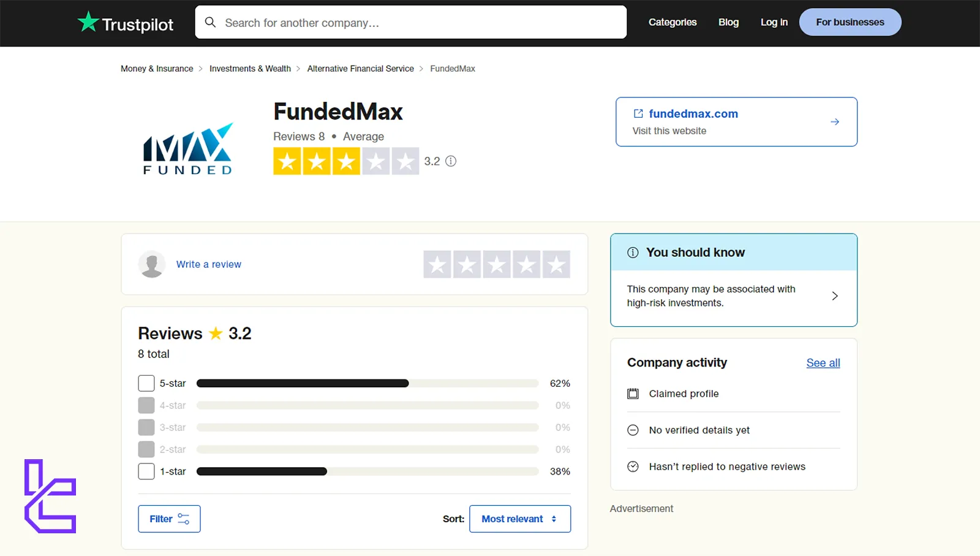
Task: Open the Alternative Financial Service breadcrumb
Action: coord(360,68)
